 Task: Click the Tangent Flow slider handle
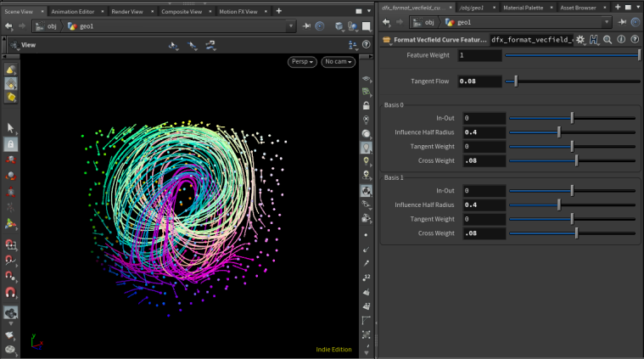click(516, 81)
